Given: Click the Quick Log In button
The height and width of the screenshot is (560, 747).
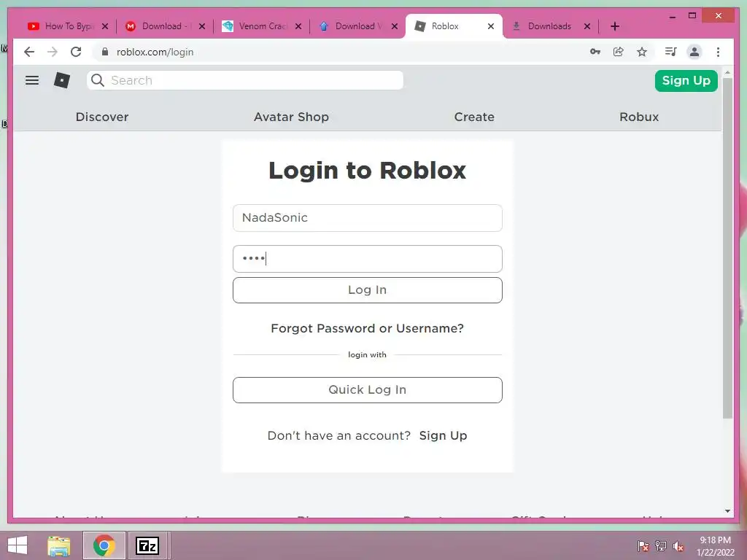Looking at the screenshot, I should (x=368, y=390).
